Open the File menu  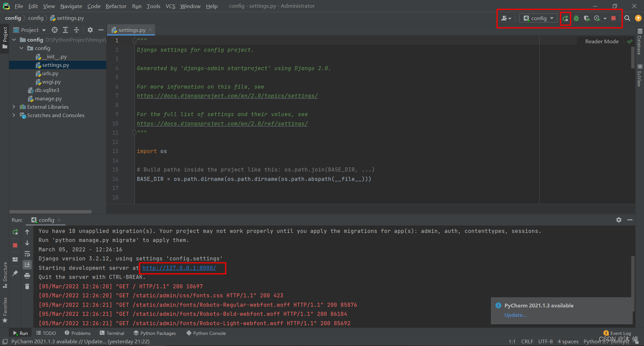click(19, 6)
